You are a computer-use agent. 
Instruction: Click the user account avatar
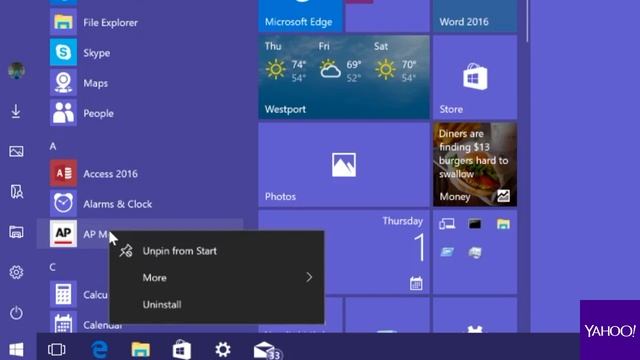[16, 71]
